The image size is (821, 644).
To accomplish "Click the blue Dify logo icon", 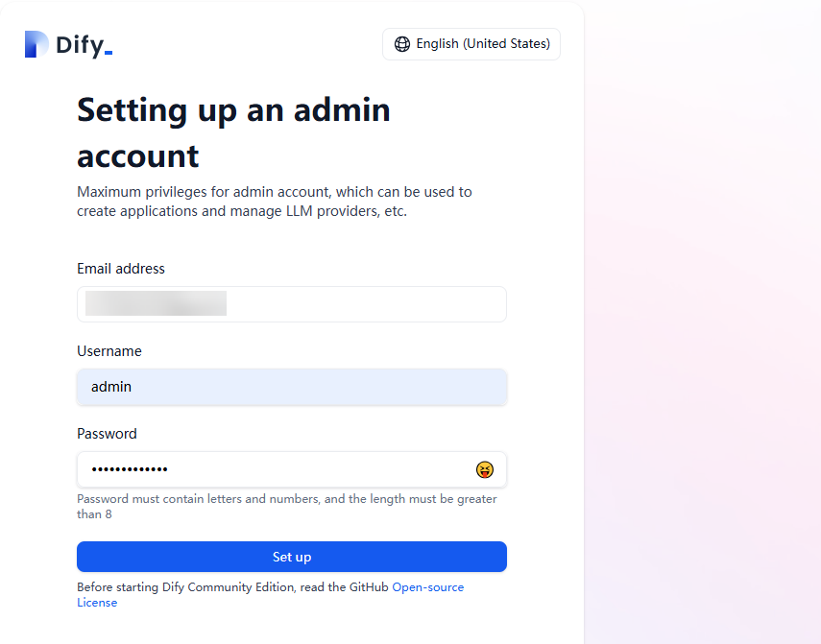I will (x=36, y=44).
